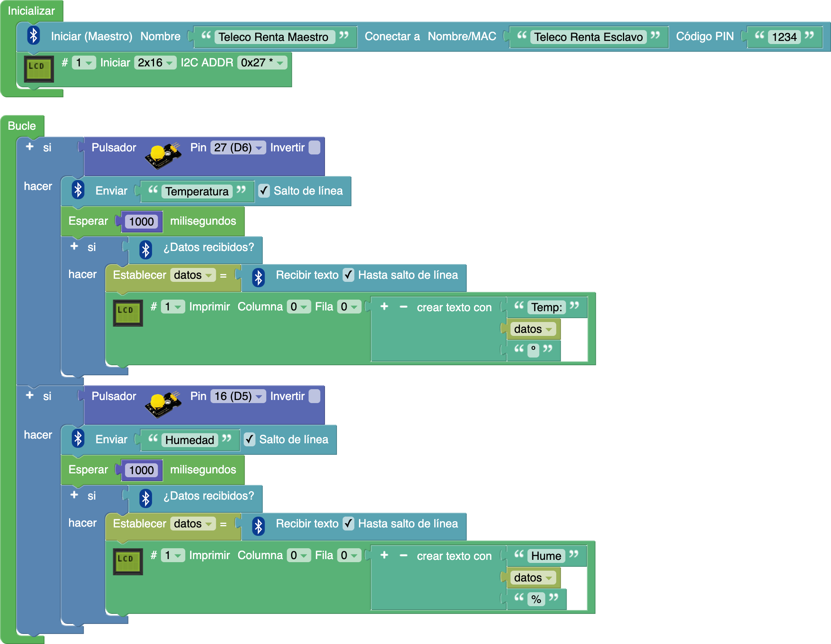Open the 2x16 LCD size dropdown
This screenshot has width=831, height=644.
click(x=155, y=63)
